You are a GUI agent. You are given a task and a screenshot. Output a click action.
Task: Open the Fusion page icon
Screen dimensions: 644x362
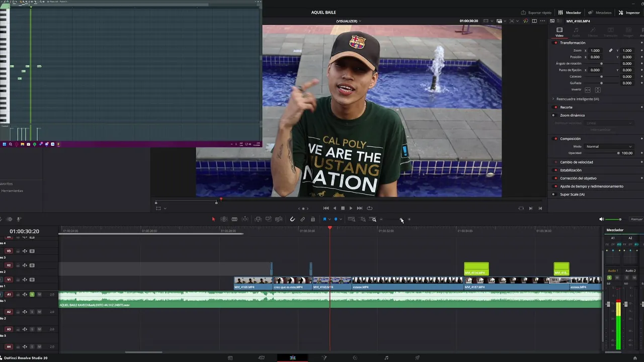click(324, 358)
